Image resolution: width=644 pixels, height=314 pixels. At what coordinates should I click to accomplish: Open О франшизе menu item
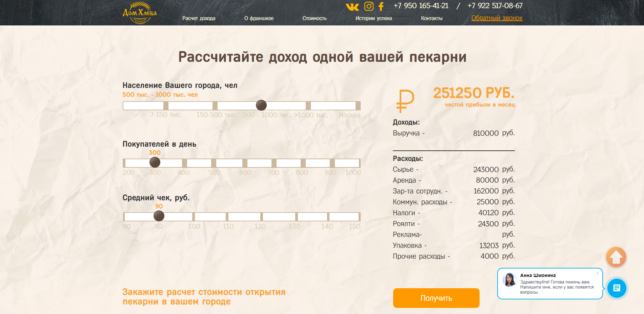pyautogui.click(x=259, y=18)
